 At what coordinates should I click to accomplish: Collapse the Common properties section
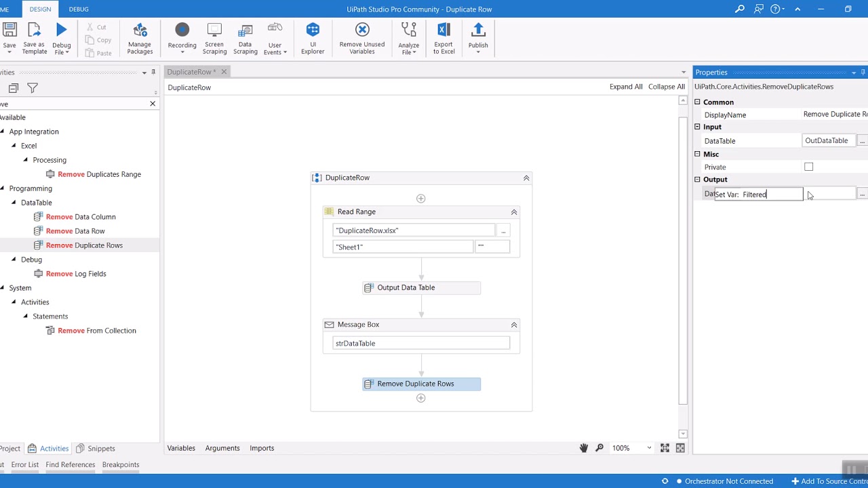tap(697, 102)
